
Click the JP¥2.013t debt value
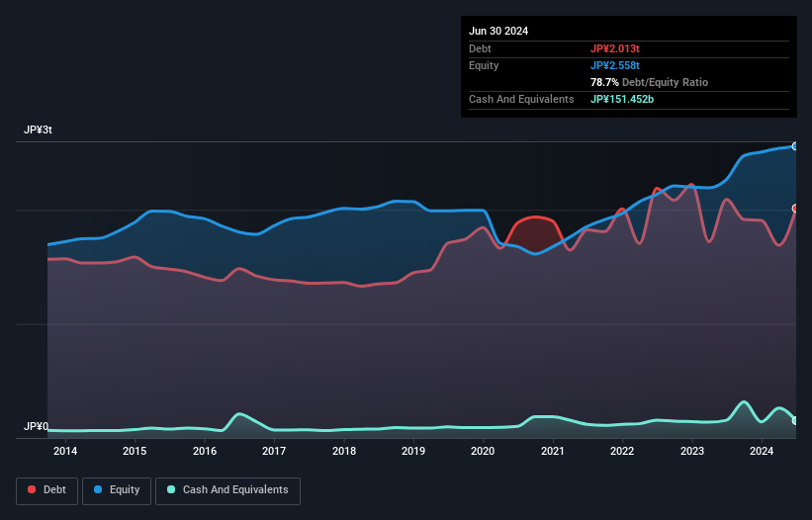pyautogui.click(x=615, y=48)
